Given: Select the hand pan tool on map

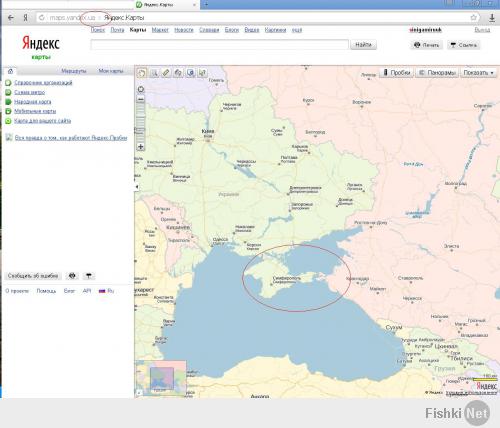Looking at the screenshot, I should [142, 73].
